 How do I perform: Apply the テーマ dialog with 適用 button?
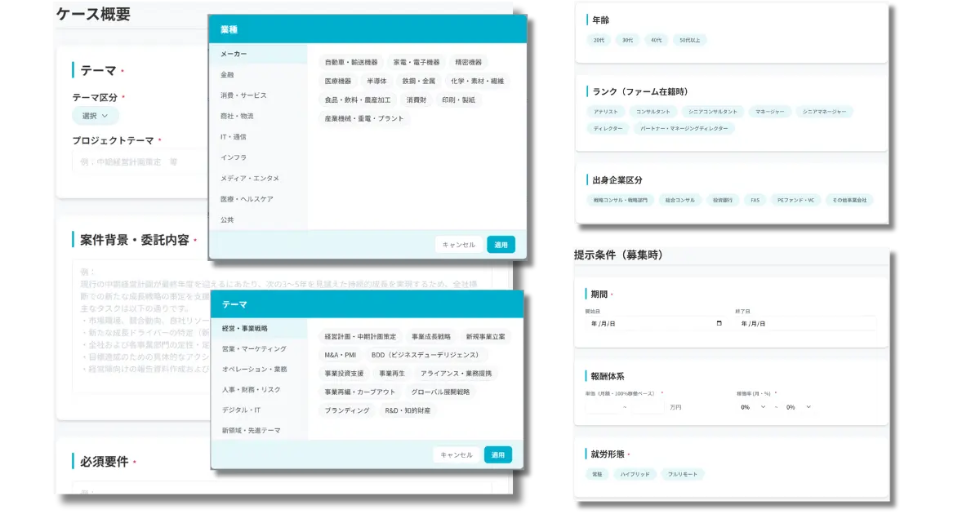tap(498, 454)
